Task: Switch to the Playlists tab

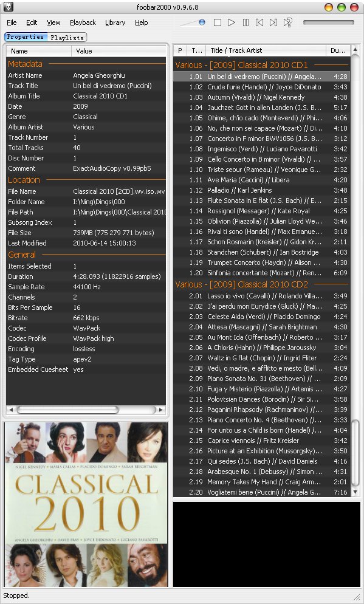Action: 67,37
